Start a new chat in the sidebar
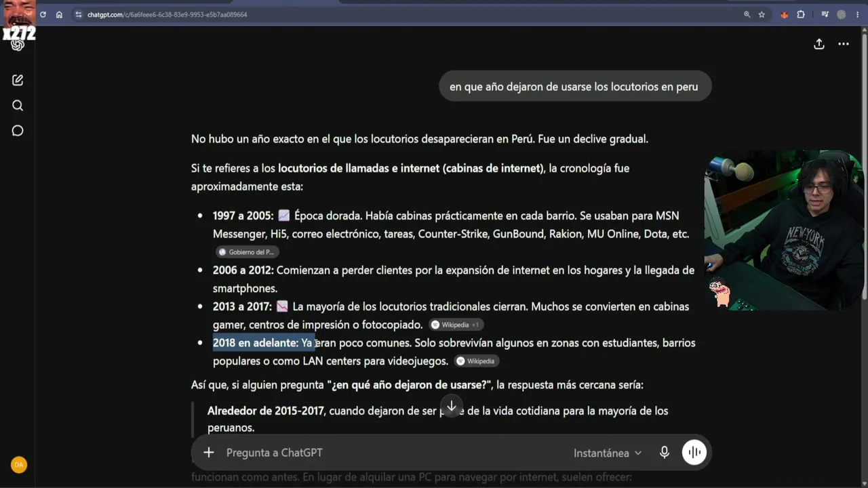The width and height of the screenshot is (868, 488). coord(18,80)
